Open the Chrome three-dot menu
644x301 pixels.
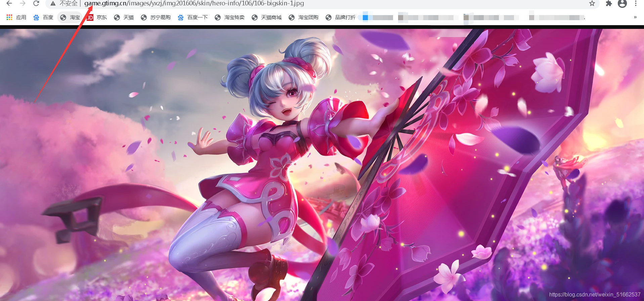click(636, 3)
